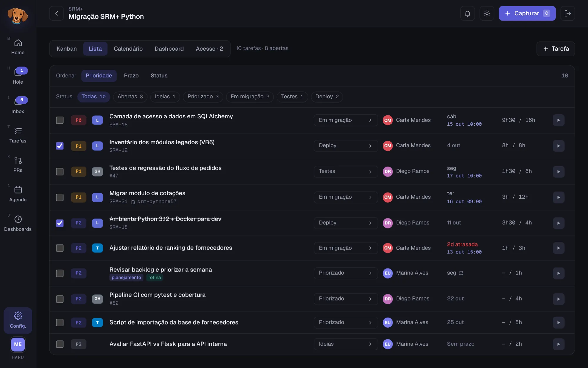Click the notifications bell icon

(467, 13)
